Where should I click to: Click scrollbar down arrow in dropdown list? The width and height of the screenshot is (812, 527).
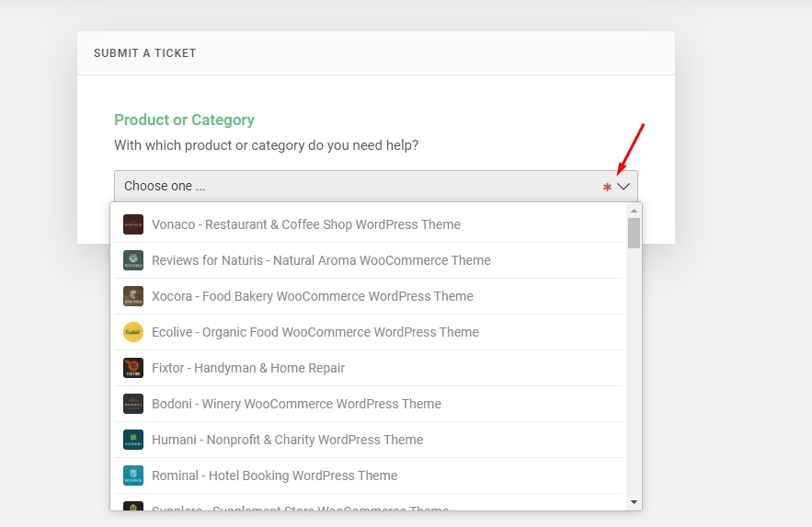coord(634,502)
